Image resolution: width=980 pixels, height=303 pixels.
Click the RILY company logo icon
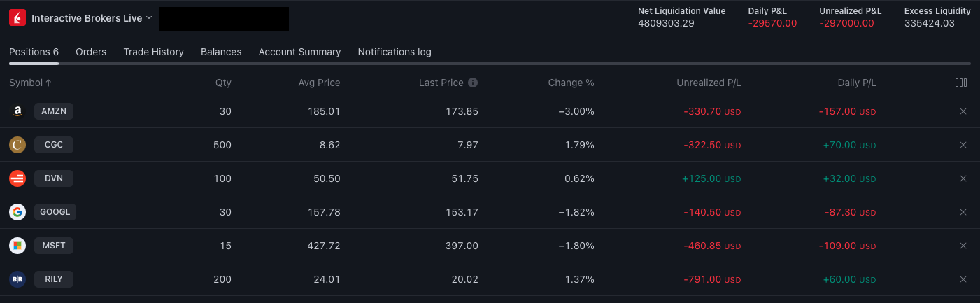click(x=17, y=279)
